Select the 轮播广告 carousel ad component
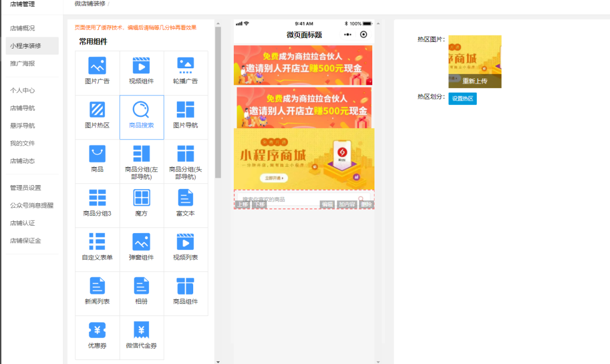The width and height of the screenshot is (610, 364). tap(185, 72)
